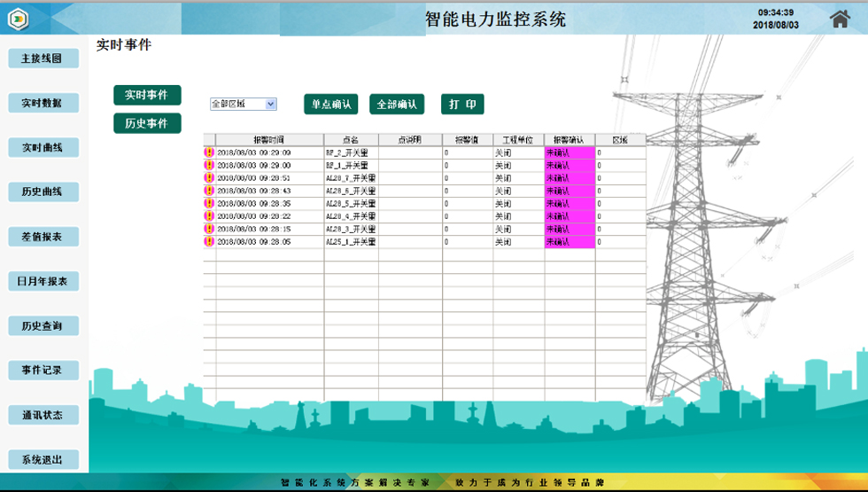Click alarm icon for BP_2_开关量 row
This screenshot has width=868, height=492.
click(x=209, y=152)
